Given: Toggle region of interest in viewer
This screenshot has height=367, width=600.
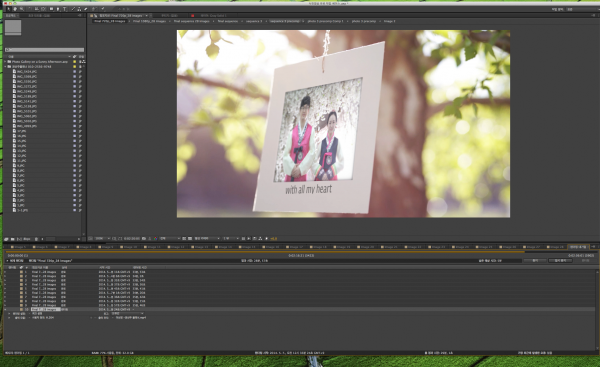Looking at the screenshot, I should pyautogui.click(x=184, y=238).
